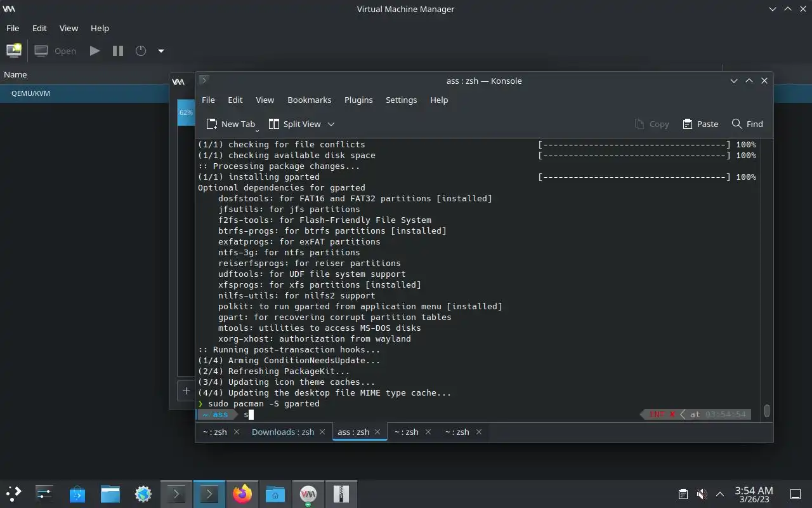Switch to active Konsole taskbar entry

(x=209, y=493)
